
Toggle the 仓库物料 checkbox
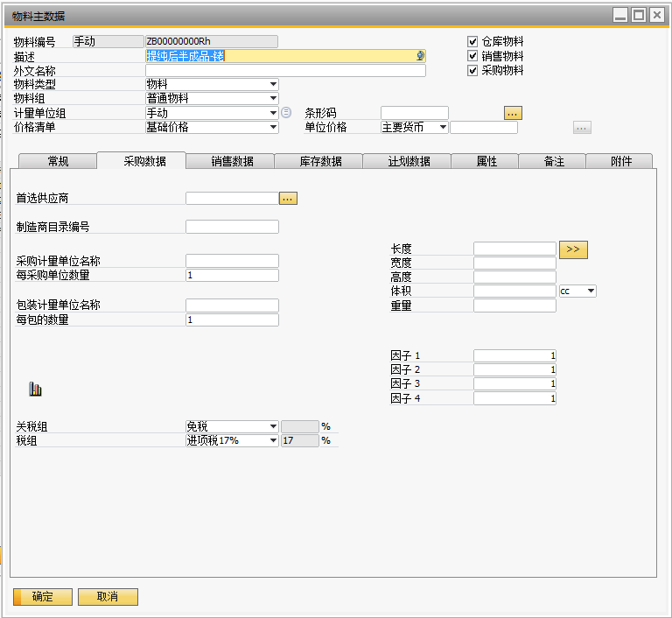coord(472,42)
